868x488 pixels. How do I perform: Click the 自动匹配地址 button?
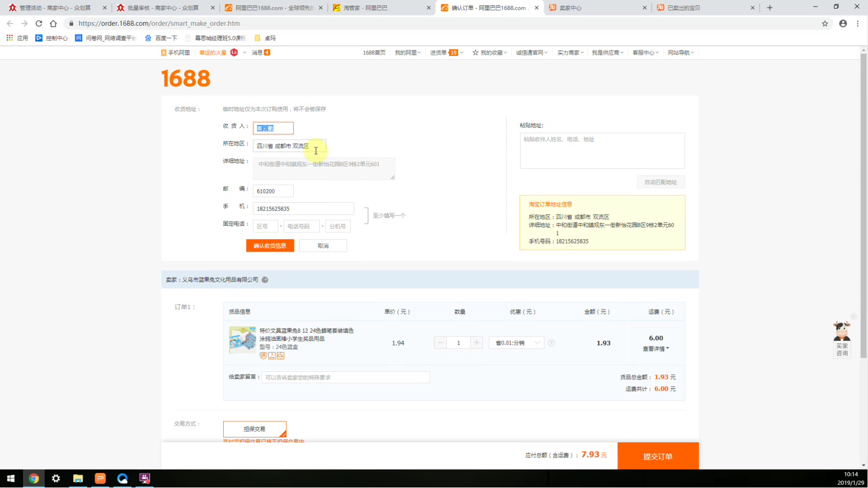[661, 182]
